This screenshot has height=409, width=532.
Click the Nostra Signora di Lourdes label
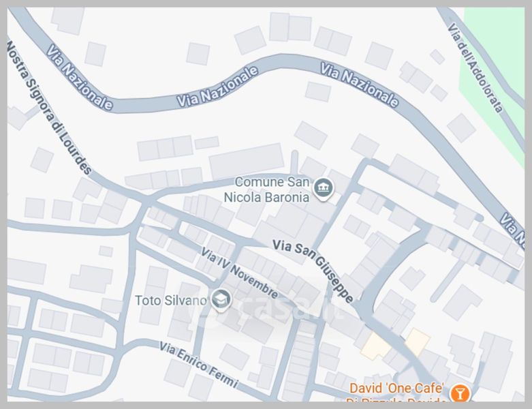[x=49, y=107]
